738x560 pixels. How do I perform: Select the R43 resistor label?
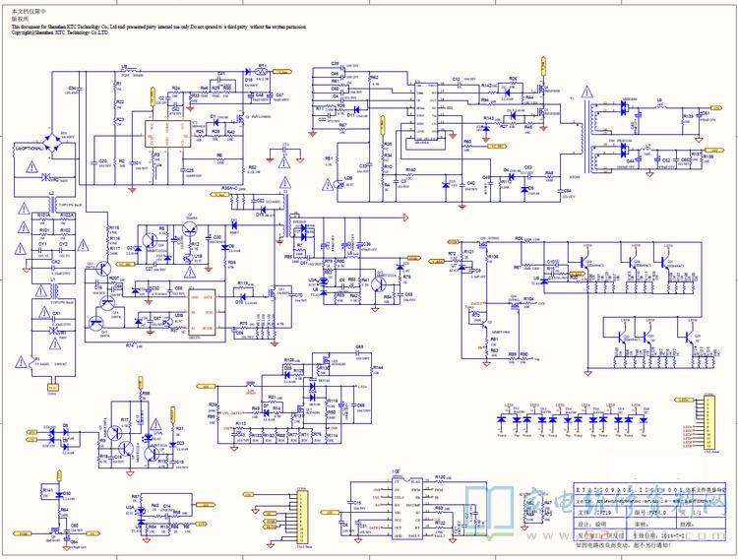click(154, 506)
